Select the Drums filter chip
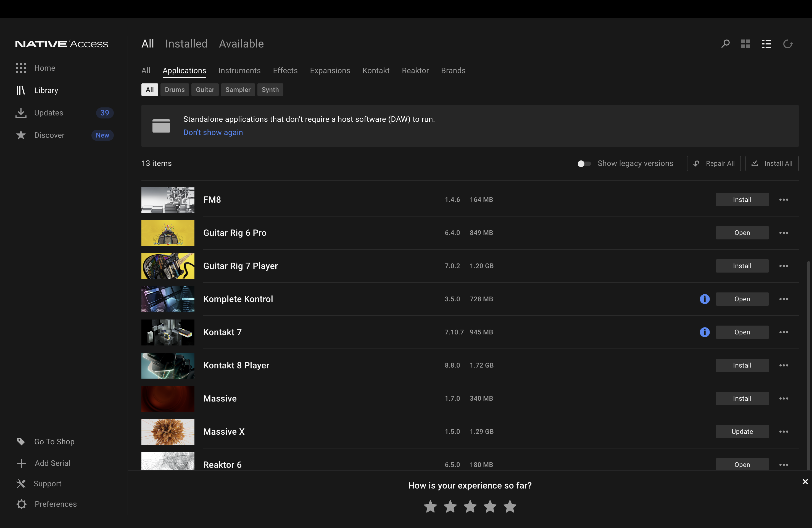 [x=174, y=90]
